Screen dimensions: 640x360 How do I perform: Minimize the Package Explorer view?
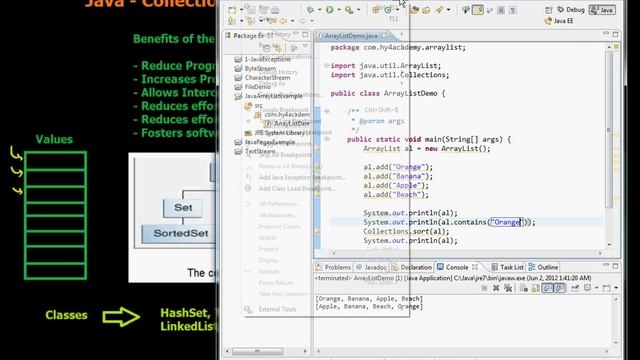pyautogui.click(x=296, y=34)
